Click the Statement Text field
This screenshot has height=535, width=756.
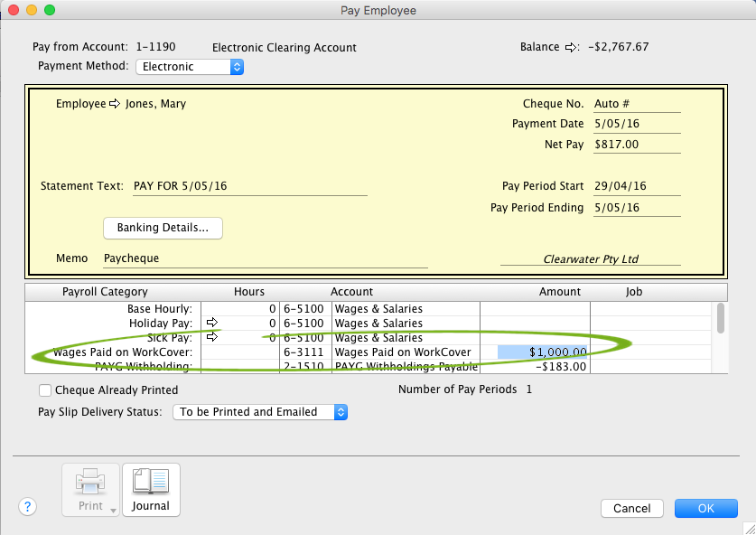point(248,186)
